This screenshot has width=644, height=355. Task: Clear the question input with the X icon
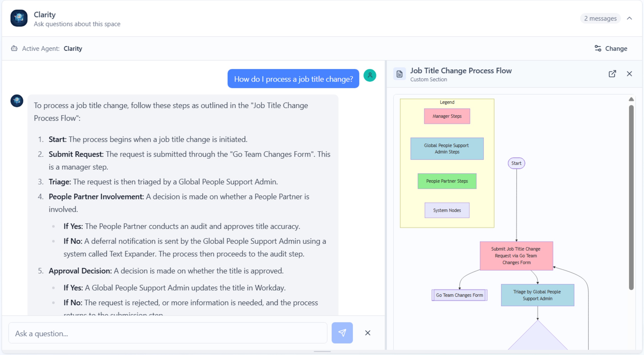pos(368,333)
